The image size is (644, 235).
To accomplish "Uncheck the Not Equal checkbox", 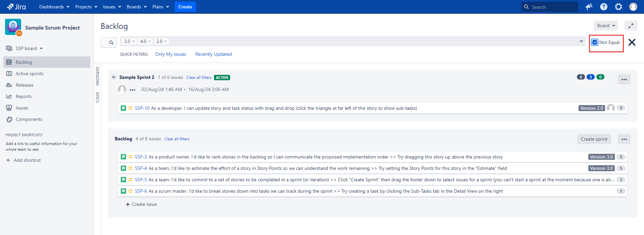I will coord(595,42).
